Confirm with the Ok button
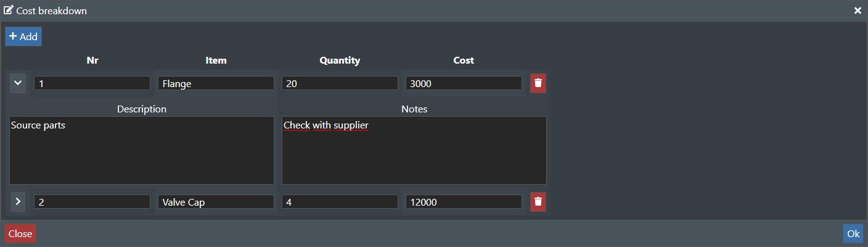 pos(853,233)
